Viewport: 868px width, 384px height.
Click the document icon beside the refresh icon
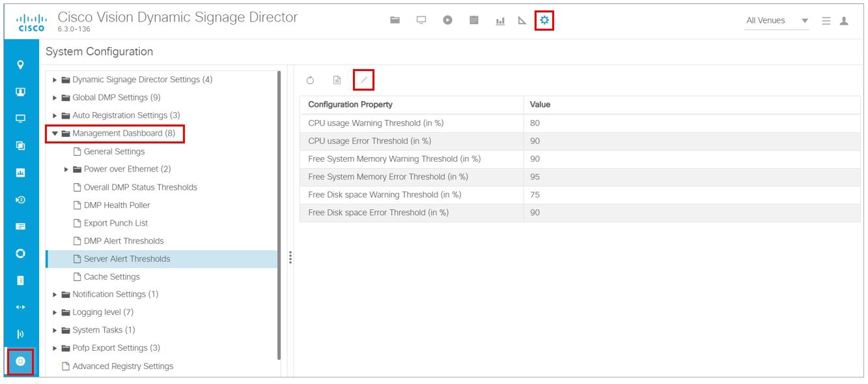point(337,80)
